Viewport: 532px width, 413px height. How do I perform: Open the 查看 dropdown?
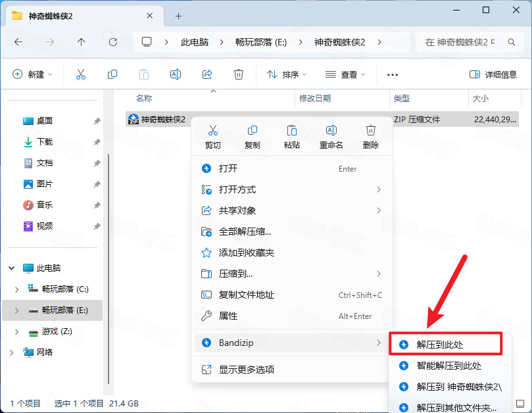coord(345,74)
